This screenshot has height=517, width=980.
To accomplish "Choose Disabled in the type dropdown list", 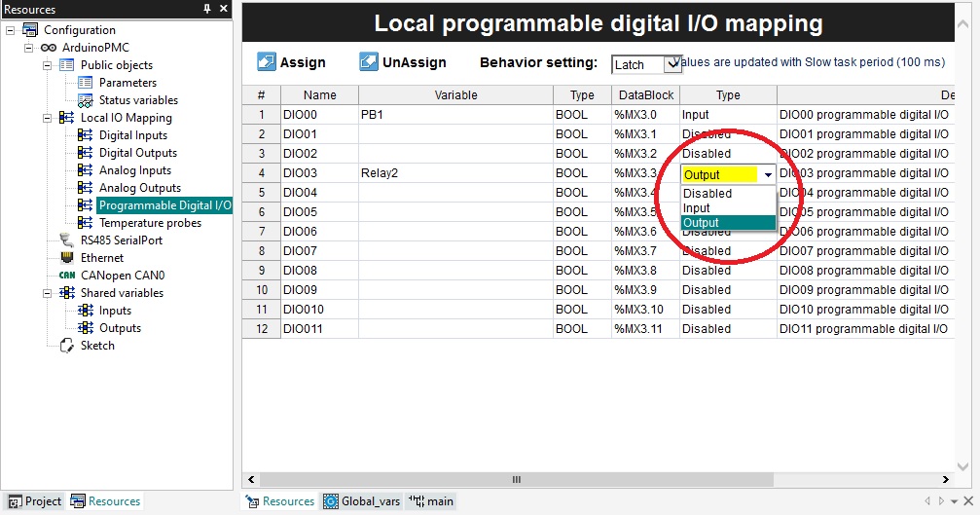I will click(728, 193).
